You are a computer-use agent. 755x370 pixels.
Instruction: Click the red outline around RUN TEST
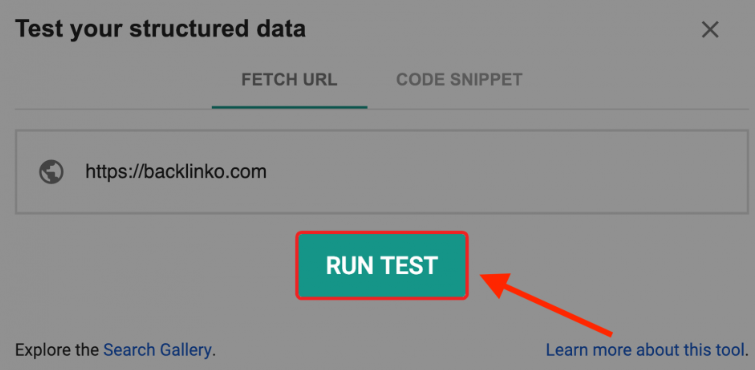(382, 233)
